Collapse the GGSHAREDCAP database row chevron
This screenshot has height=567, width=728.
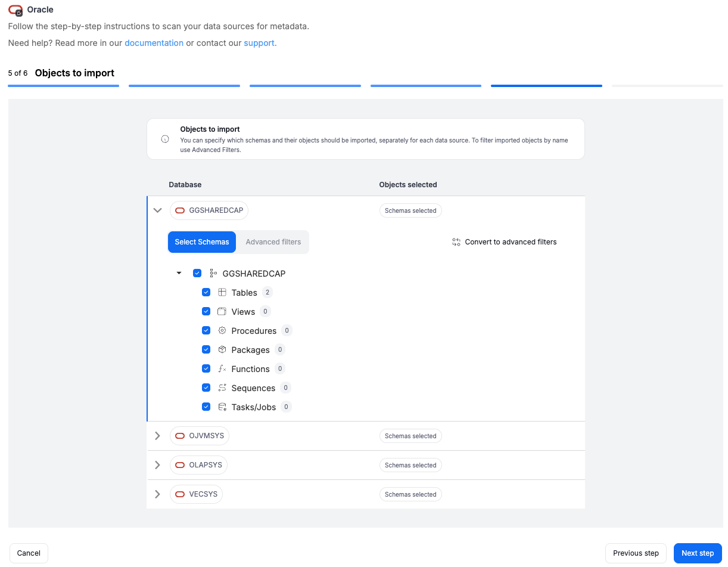coord(157,210)
